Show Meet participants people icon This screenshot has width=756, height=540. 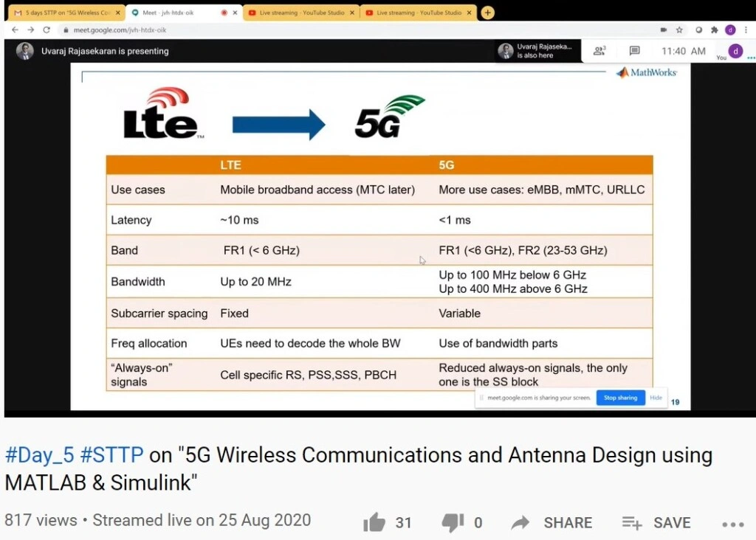[x=599, y=51]
